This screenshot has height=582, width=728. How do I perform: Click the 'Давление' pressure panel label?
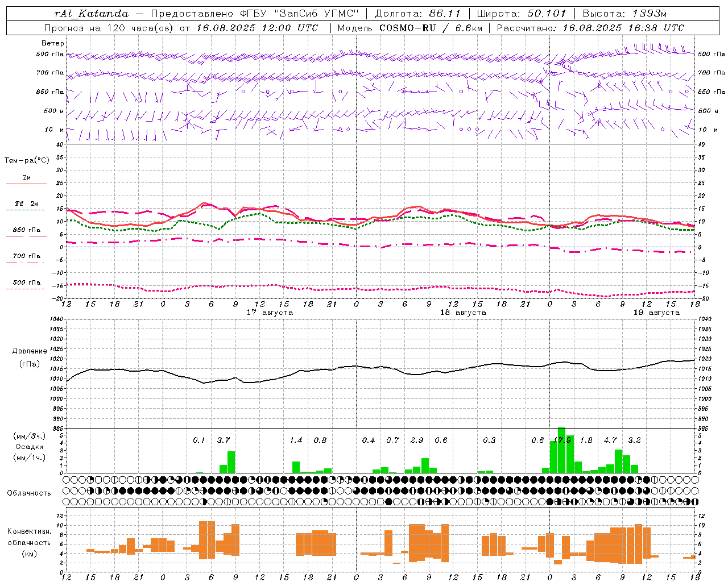tap(29, 351)
